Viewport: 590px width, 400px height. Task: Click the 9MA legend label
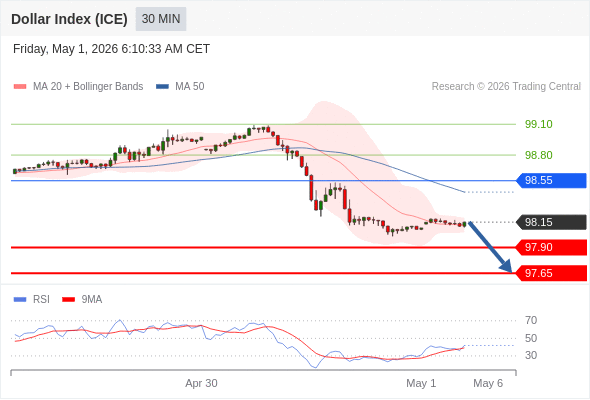coord(92,300)
